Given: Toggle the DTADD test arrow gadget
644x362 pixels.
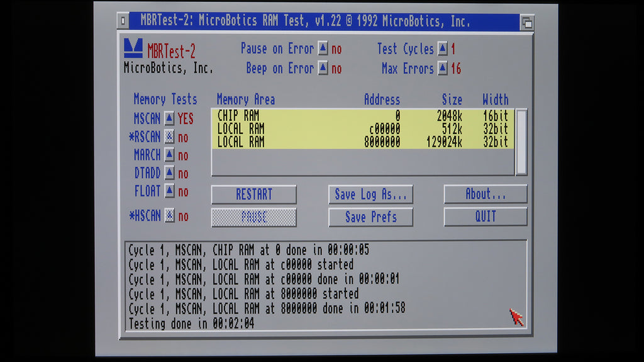Looking at the screenshot, I should [169, 173].
